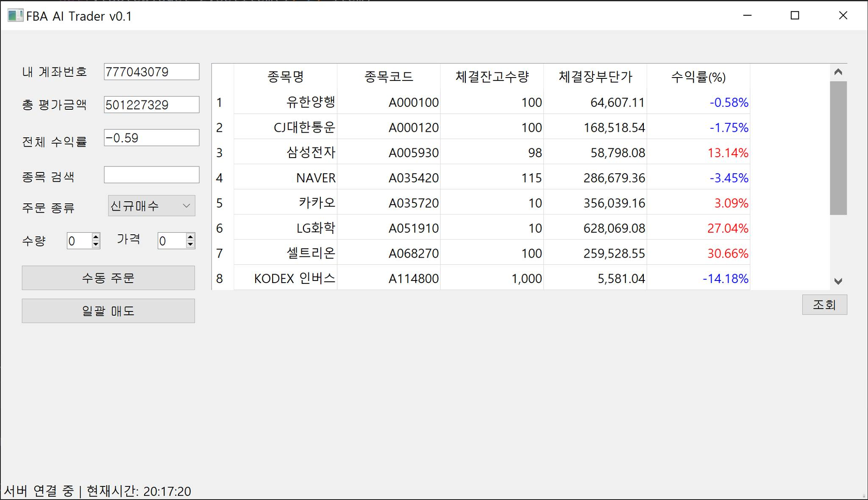Click the quantity cell 98 for 삼성전자

point(492,153)
